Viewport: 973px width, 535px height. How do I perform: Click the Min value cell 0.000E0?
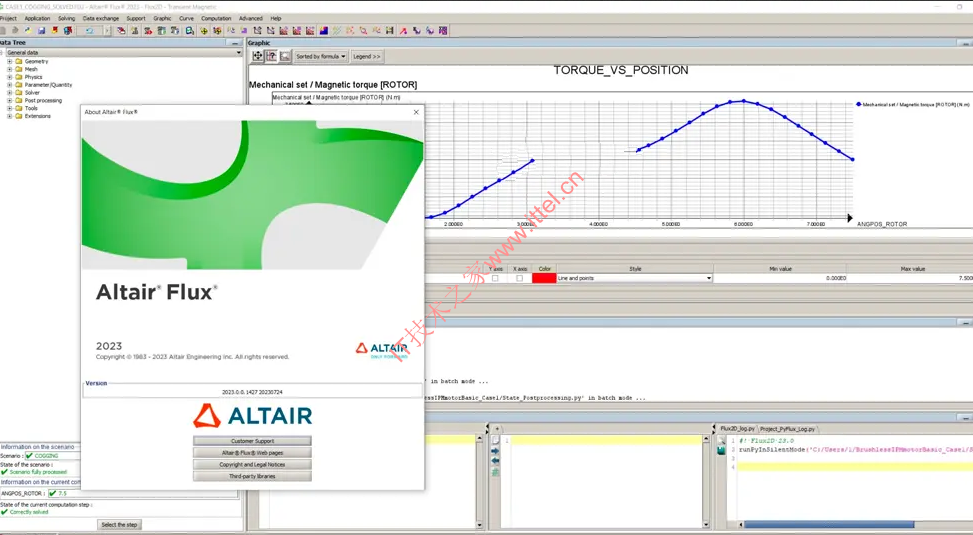click(780, 278)
